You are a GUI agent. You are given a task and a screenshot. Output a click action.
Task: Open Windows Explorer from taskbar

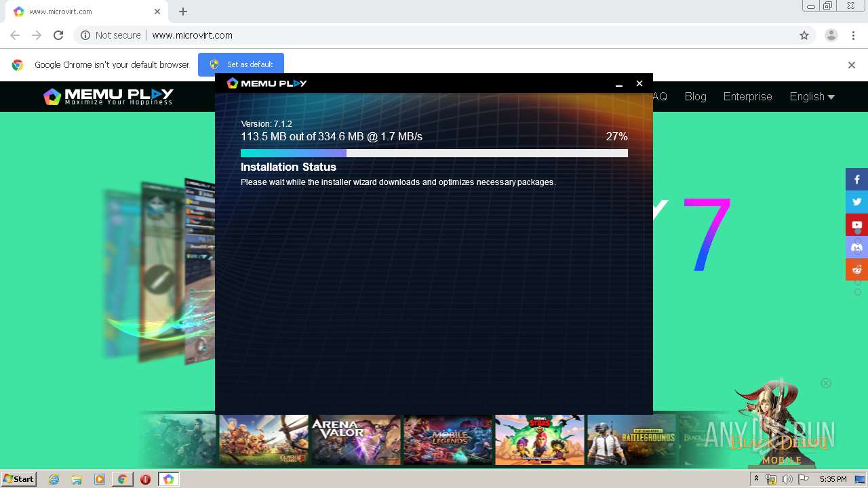pyautogui.click(x=77, y=479)
